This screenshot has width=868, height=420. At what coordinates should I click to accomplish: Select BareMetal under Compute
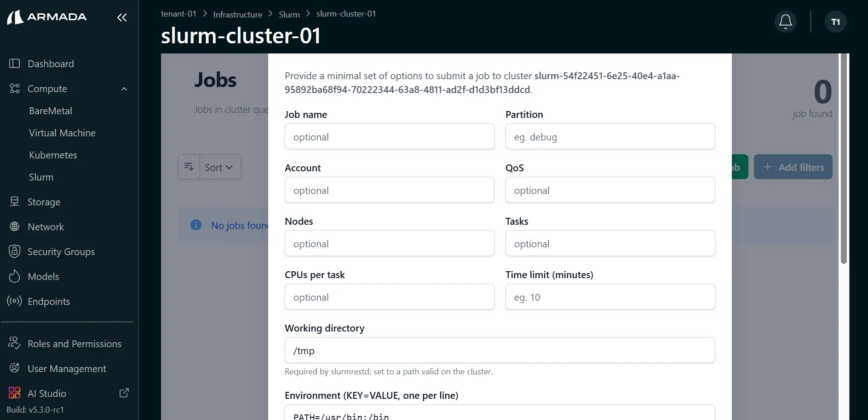[51, 111]
